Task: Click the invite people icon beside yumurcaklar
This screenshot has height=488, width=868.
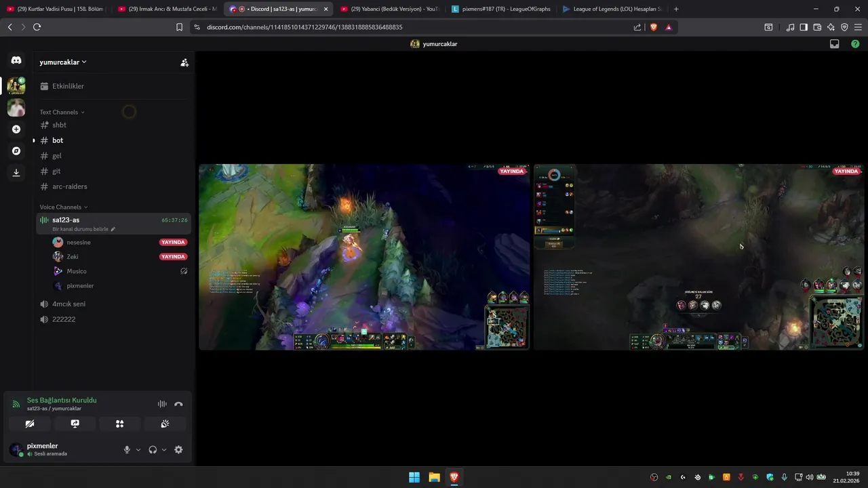Action: 184,62
